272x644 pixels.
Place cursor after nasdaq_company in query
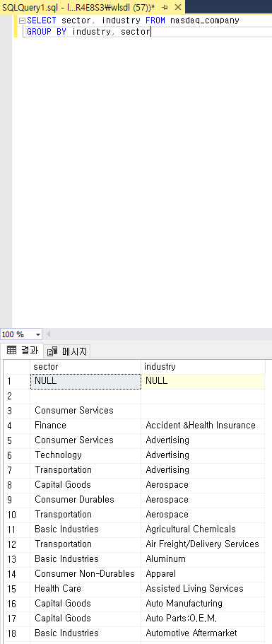point(240,21)
